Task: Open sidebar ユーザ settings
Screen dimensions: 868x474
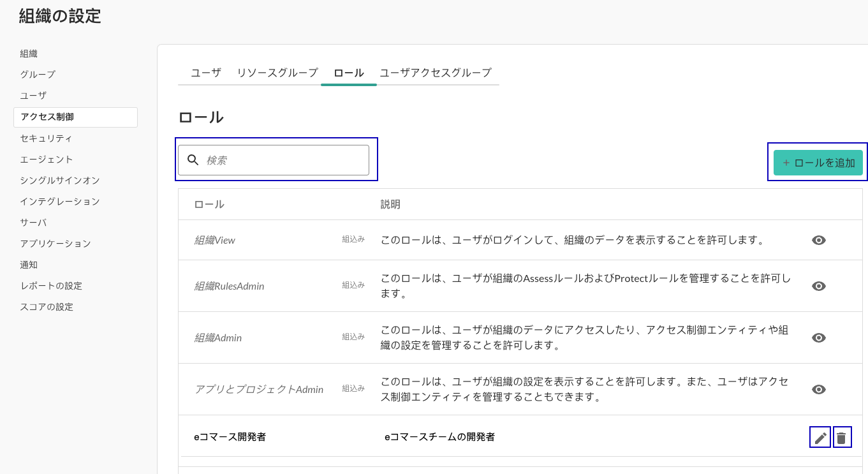Action: [x=33, y=96]
